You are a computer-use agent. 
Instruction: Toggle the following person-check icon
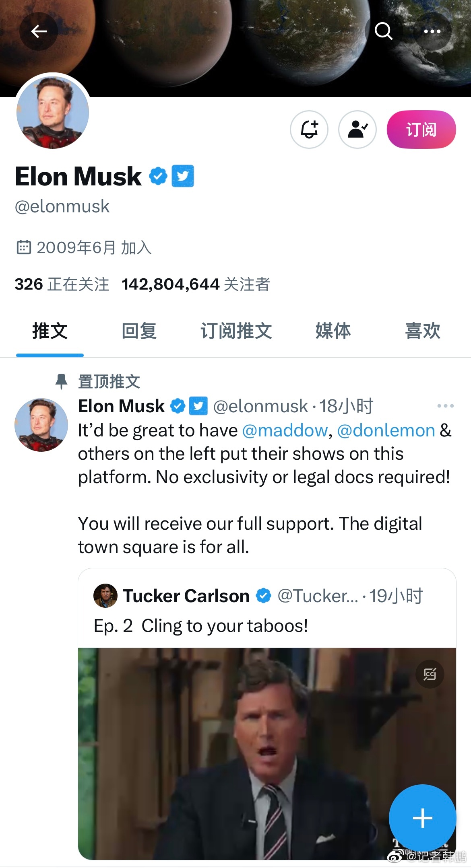coord(357,130)
